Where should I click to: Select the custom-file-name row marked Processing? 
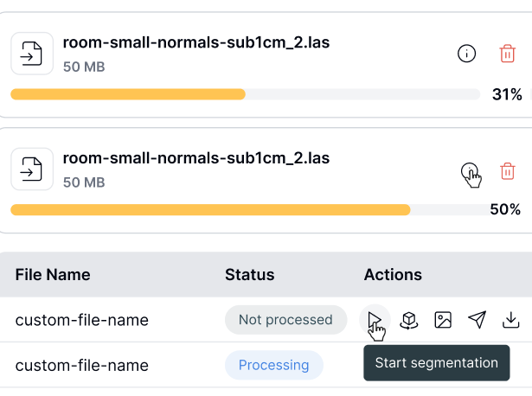click(82, 365)
